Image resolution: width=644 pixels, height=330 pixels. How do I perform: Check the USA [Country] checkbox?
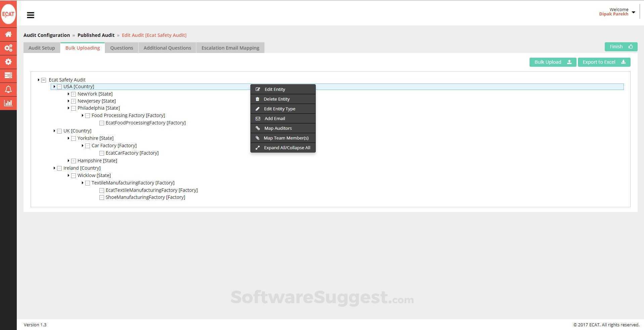click(x=59, y=87)
